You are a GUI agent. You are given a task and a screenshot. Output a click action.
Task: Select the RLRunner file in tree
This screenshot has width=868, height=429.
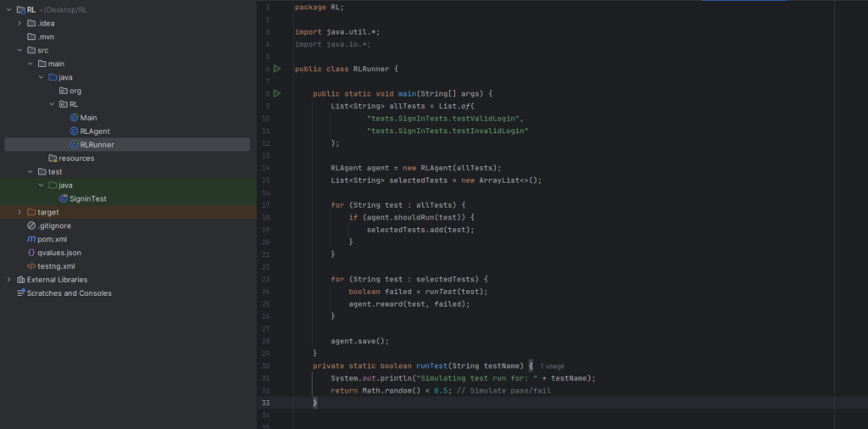(x=97, y=145)
